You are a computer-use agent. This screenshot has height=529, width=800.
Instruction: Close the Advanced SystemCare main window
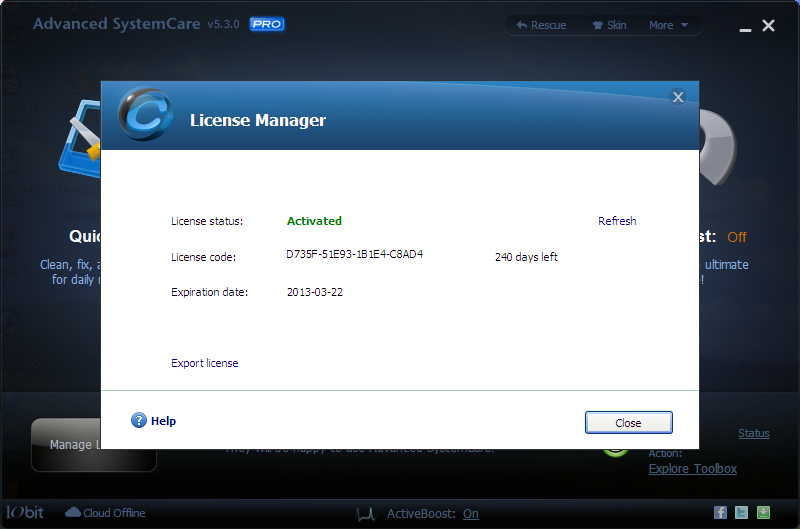(768, 26)
